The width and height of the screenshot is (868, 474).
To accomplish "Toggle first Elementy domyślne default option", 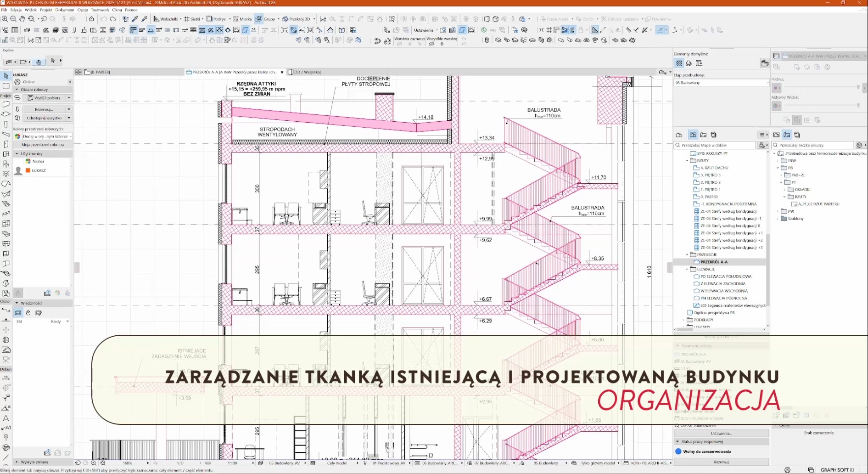I will point(679,63).
